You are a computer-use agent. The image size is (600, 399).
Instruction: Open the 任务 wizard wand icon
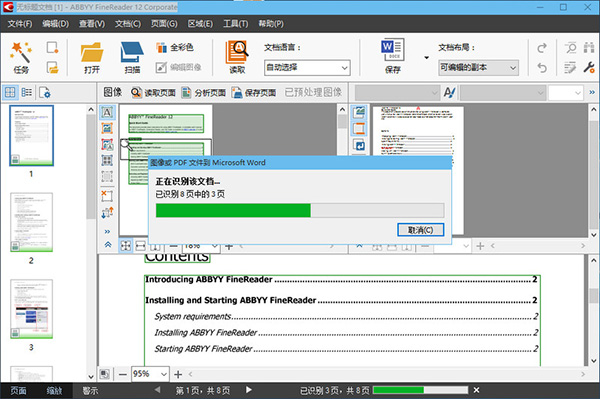[x=21, y=53]
